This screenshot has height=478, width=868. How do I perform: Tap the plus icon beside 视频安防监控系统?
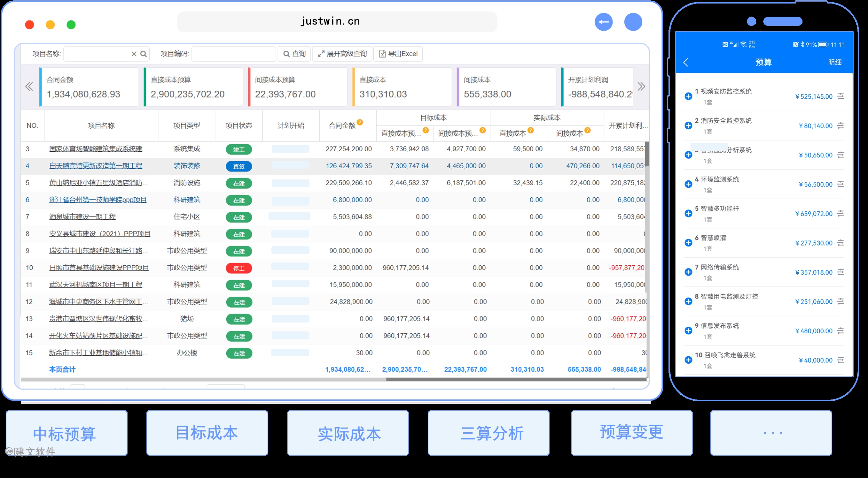(688, 96)
